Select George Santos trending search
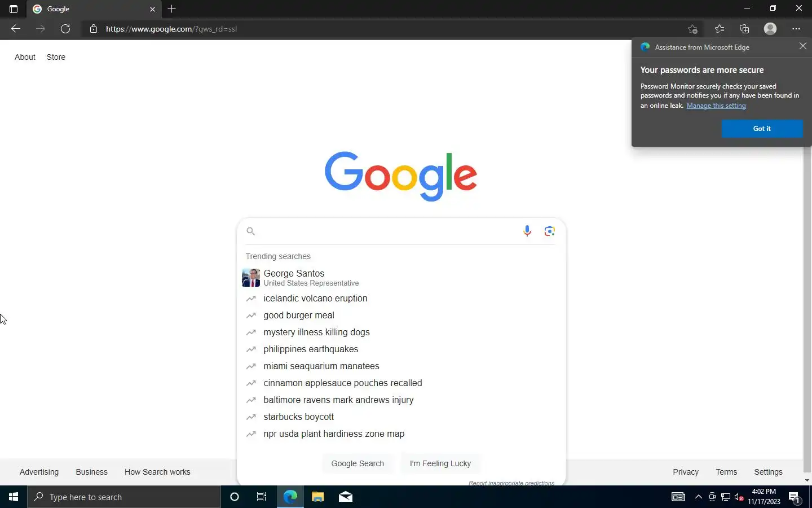The image size is (812, 508). point(401,278)
